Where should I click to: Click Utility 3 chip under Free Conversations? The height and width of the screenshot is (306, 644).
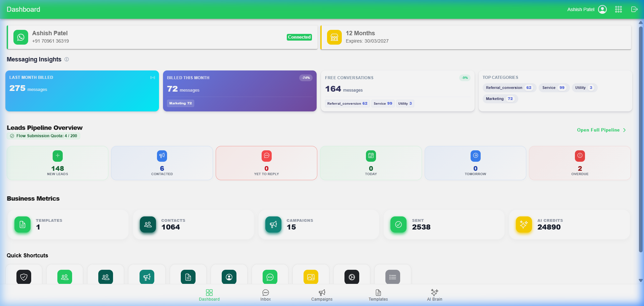coord(405,103)
